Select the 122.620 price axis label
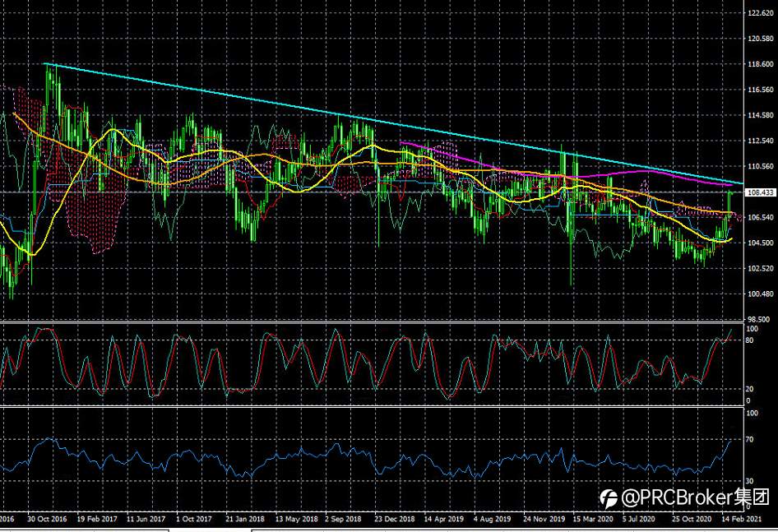The height and width of the screenshot is (532, 778). [761, 13]
